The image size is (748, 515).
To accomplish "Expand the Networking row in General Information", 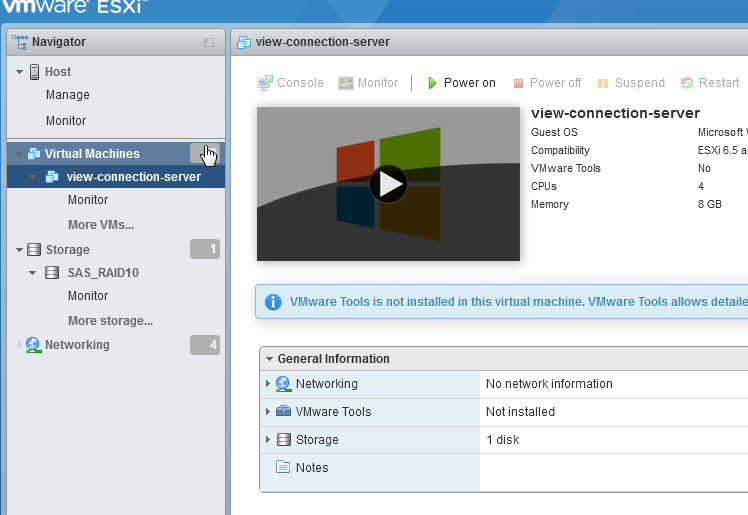I will point(268,383).
